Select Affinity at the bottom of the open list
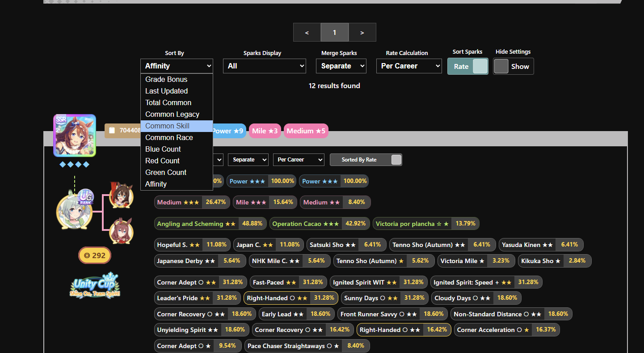The width and height of the screenshot is (644, 353). [177, 184]
